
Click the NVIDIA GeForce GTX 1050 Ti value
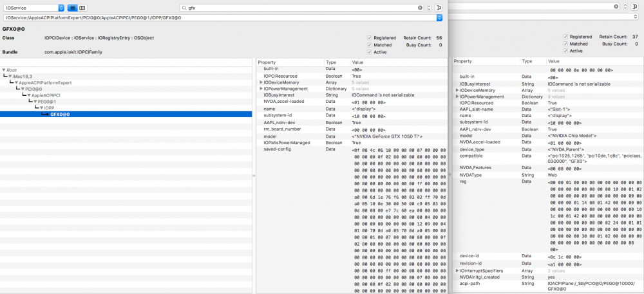pos(387,136)
